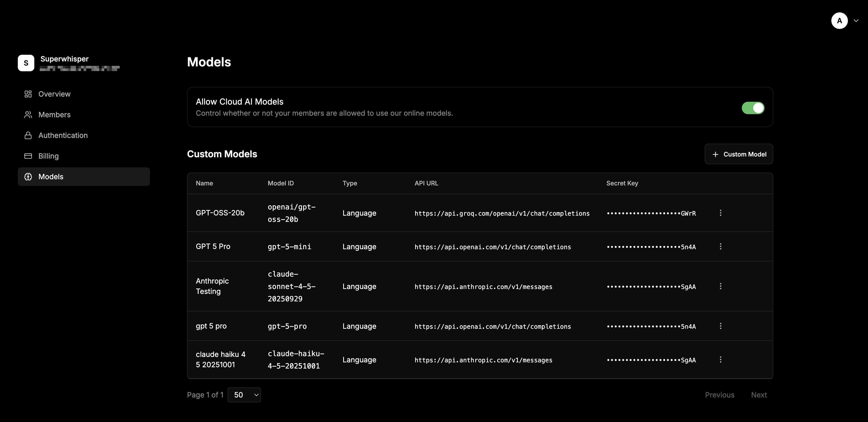Open the Overview dashboard icon in sidebar

(x=28, y=94)
